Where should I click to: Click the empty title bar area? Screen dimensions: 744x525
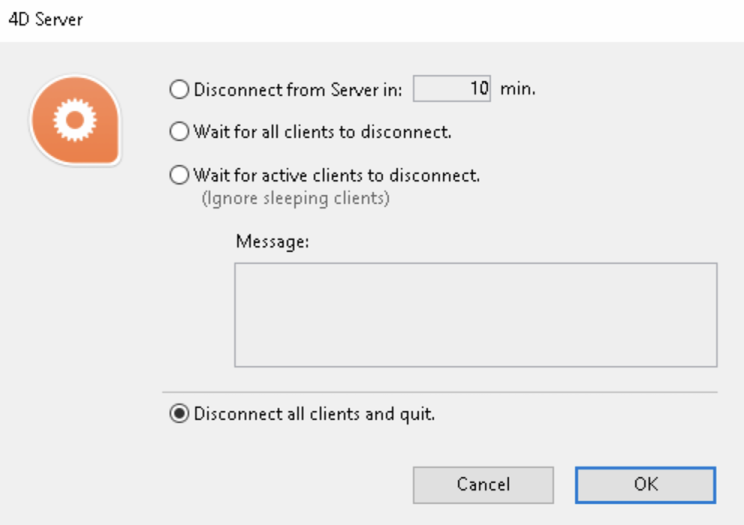[x=400, y=20]
